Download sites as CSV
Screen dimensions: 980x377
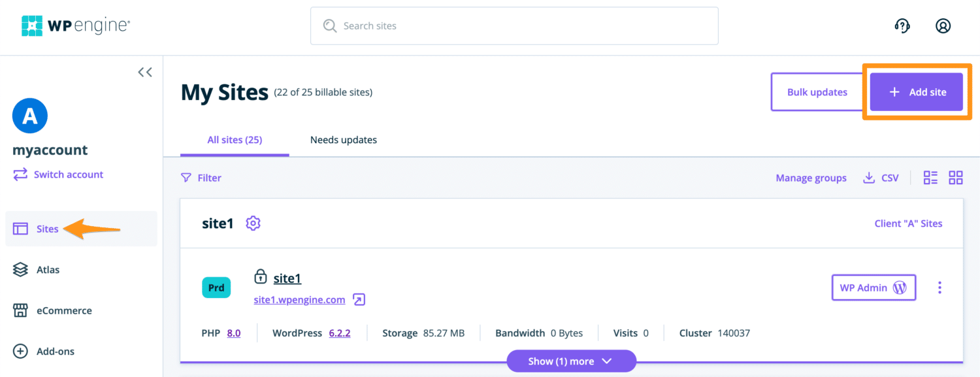pyautogui.click(x=881, y=178)
